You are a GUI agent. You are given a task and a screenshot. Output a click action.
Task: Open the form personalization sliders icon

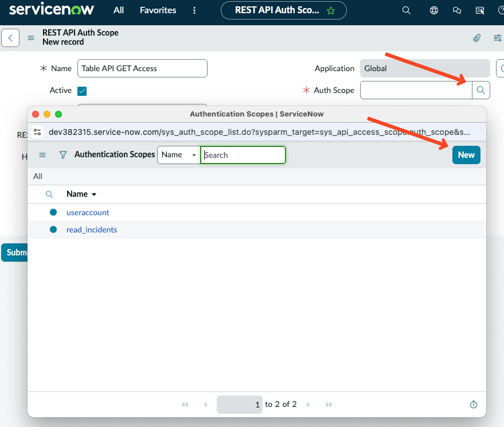point(497,38)
